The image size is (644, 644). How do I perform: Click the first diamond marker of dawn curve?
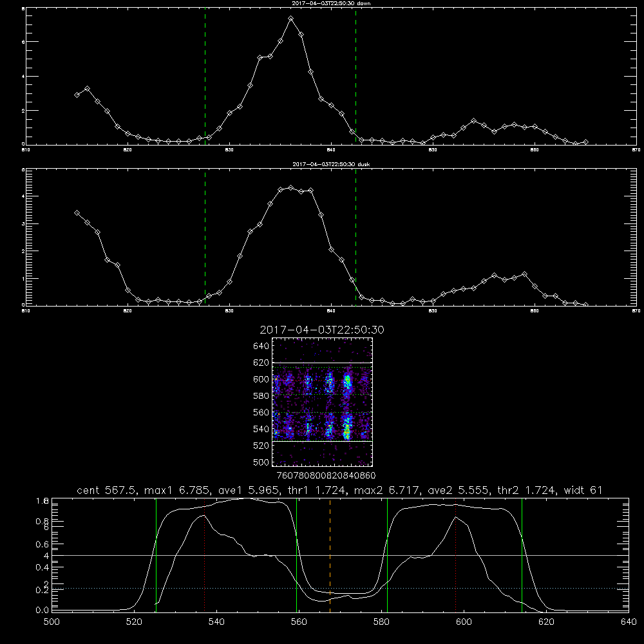(x=77, y=95)
